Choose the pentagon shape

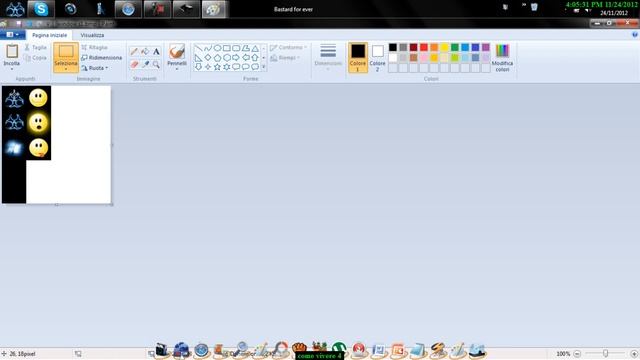pyautogui.click(x=217, y=58)
